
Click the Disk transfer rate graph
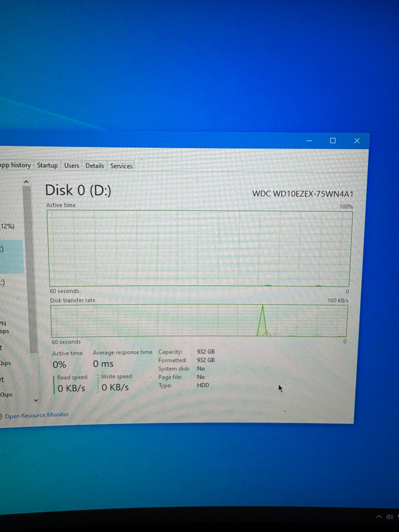pos(199,321)
